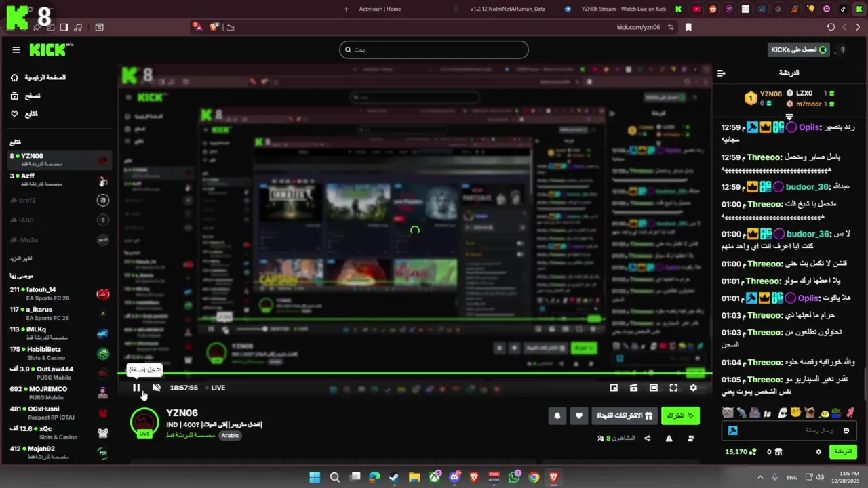Focus the send message chat input
The height and width of the screenshot is (488, 868).
click(x=790, y=430)
